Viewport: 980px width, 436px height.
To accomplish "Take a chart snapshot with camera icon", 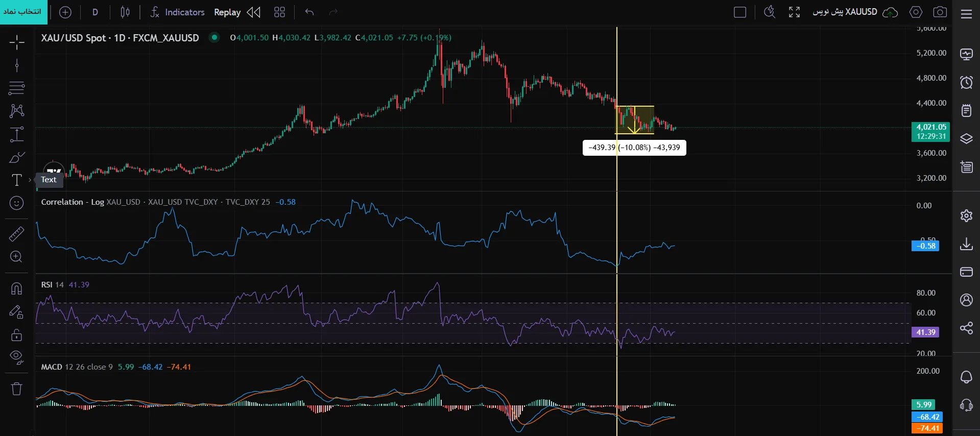I will [x=940, y=12].
